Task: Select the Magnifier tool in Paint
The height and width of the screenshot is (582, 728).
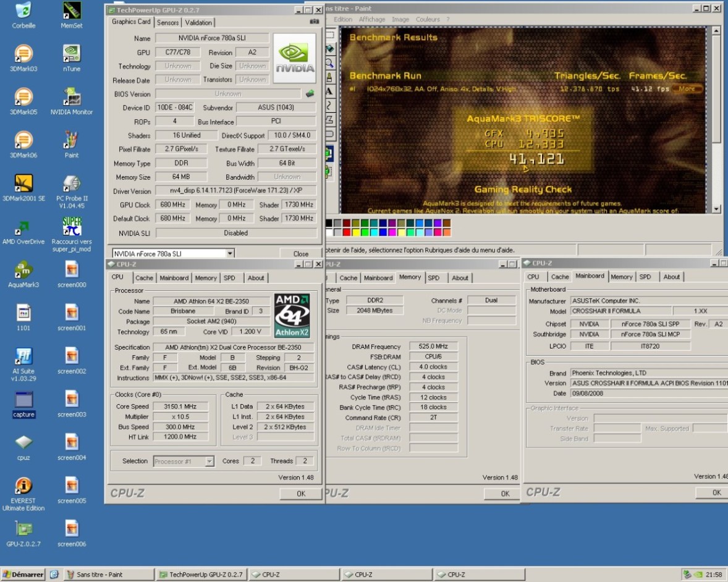Action: (x=329, y=62)
